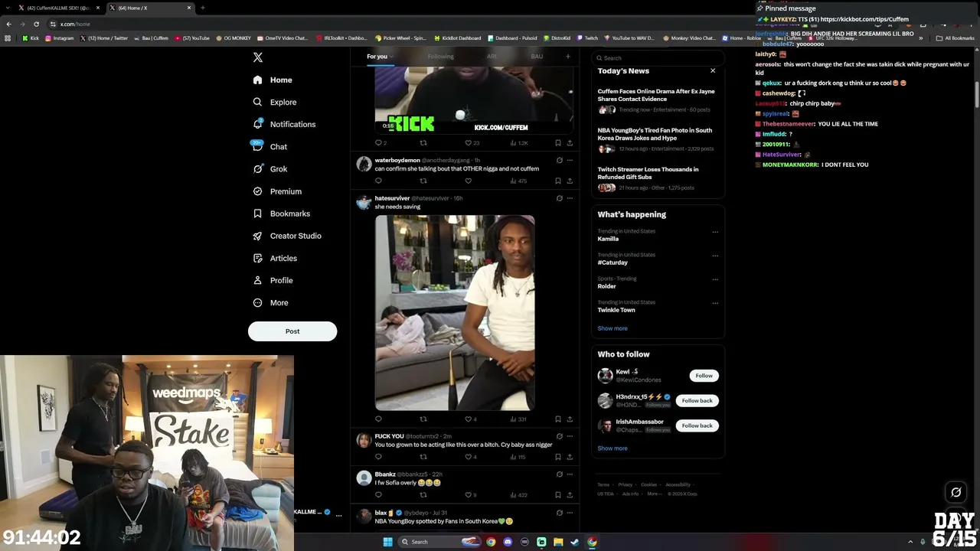Open Discord from the taskbar
The height and width of the screenshot is (551, 980).
pyautogui.click(x=508, y=542)
